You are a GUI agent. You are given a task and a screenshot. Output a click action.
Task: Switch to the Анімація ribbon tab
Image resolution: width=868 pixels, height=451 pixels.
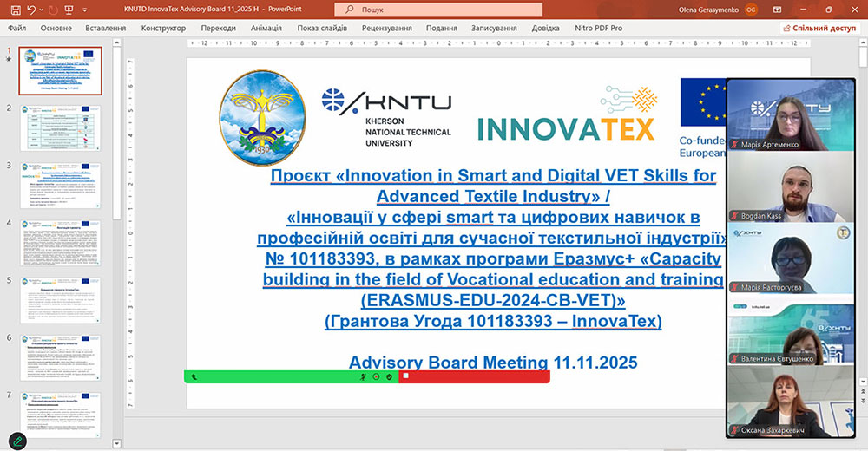(x=265, y=28)
